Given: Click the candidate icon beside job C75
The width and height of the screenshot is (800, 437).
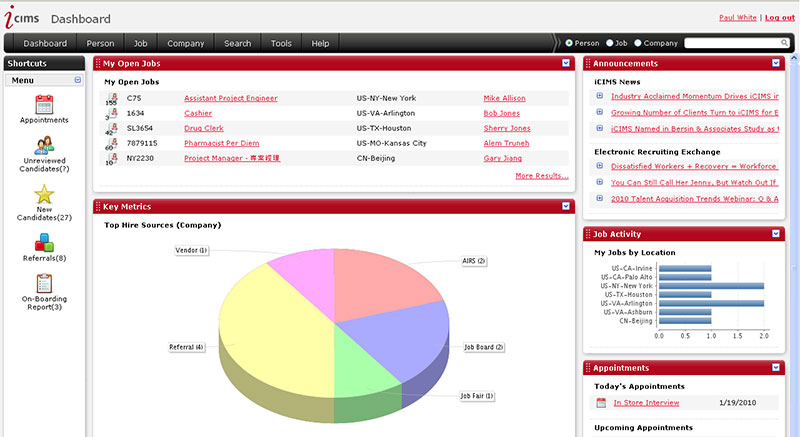Looking at the screenshot, I should point(113,98).
